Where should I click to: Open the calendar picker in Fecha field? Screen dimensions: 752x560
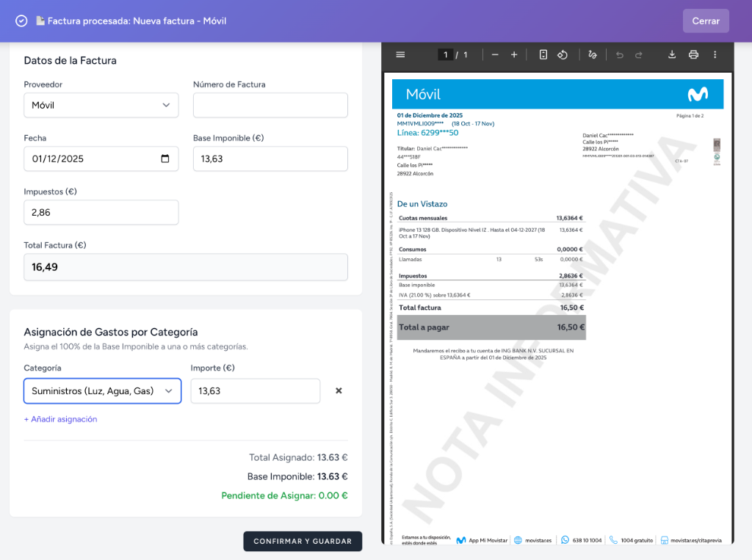[x=165, y=159]
